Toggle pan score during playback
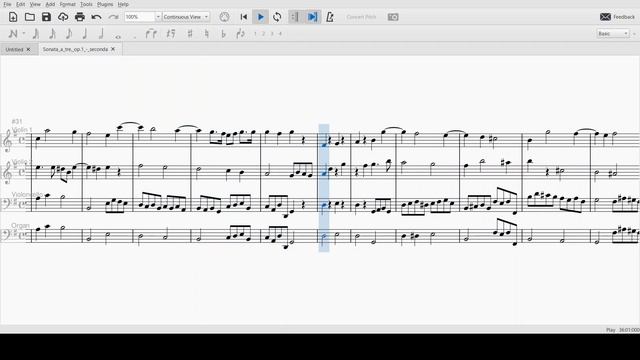The image size is (640, 360). pos(312,17)
